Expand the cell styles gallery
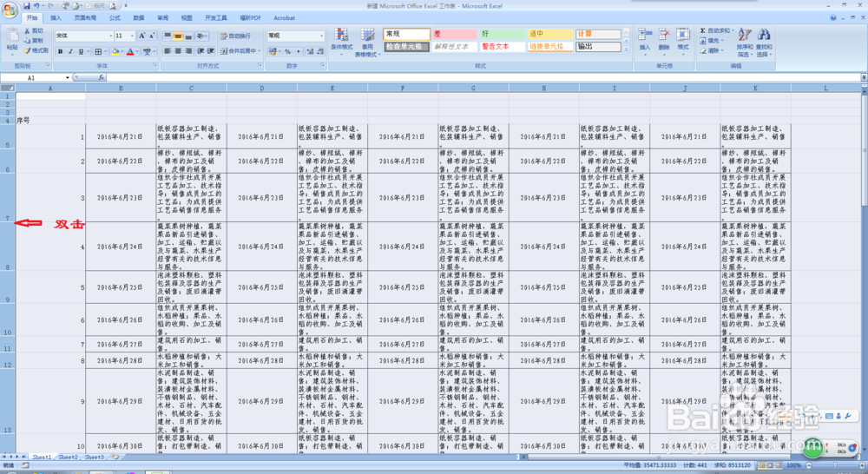This screenshot has width=868, height=474. [x=626, y=49]
